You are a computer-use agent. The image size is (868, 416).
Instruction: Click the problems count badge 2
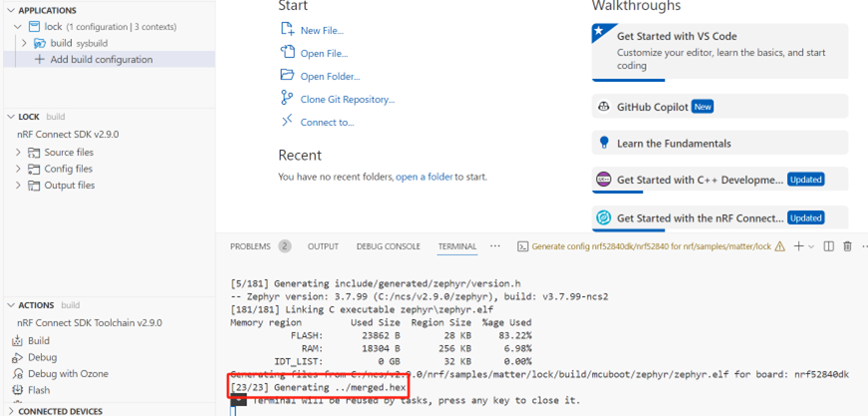tap(285, 246)
